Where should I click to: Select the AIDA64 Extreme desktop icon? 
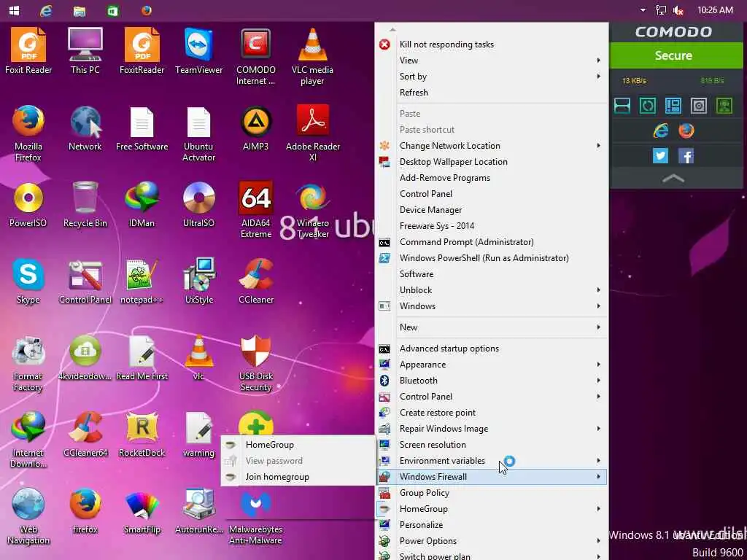pyautogui.click(x=256, y=209)
